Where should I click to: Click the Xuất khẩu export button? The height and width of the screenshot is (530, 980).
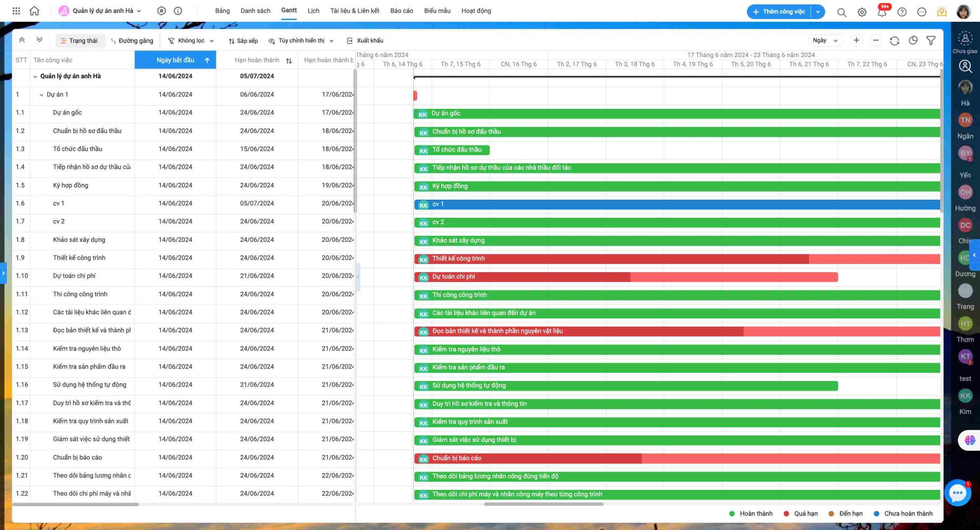tap(365, 41)
